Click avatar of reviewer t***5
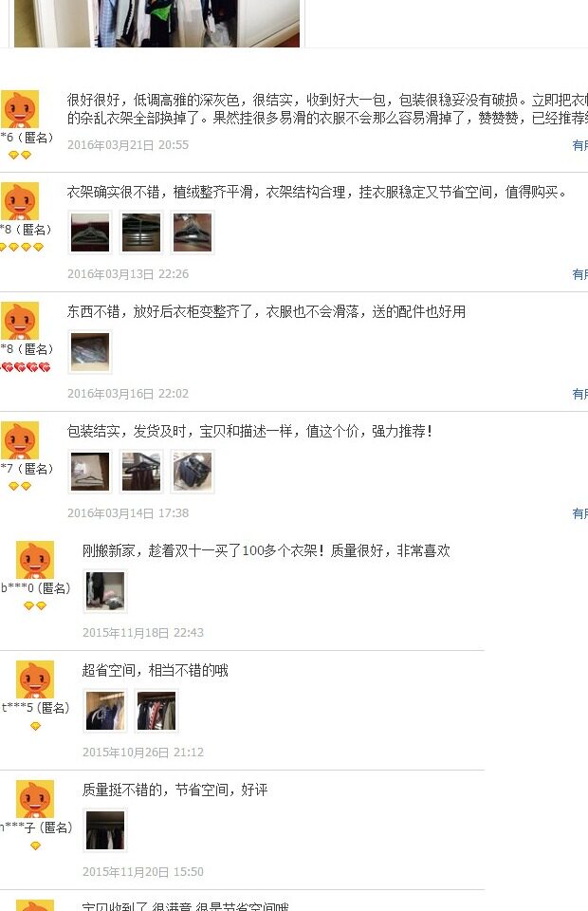Viewport: 588px width, 911px height. point(35,679)
